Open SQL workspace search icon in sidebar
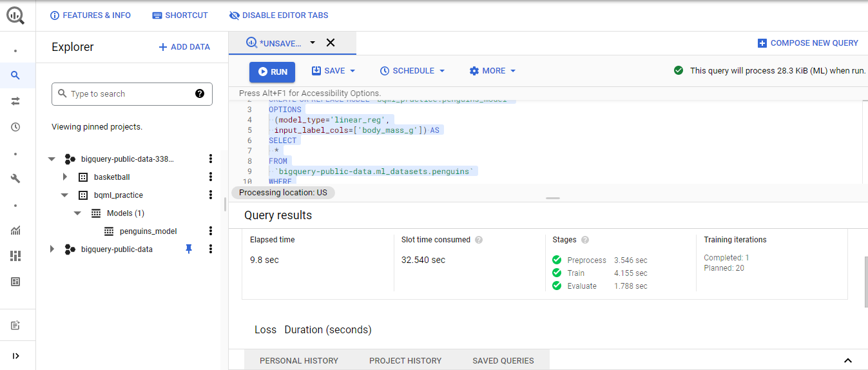The image size is (868, 370). pos(15,75)
